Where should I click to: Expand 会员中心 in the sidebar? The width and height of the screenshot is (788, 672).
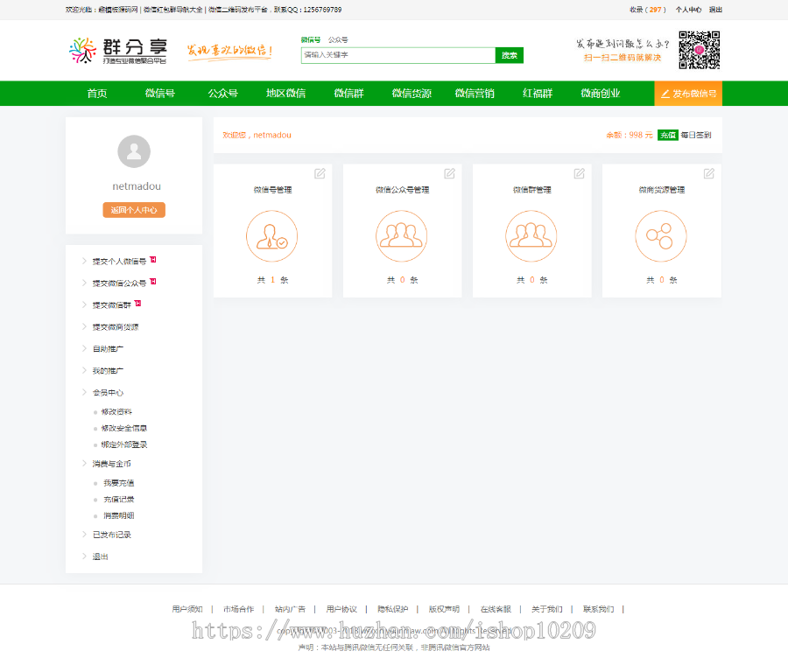(x=108, y=393)
